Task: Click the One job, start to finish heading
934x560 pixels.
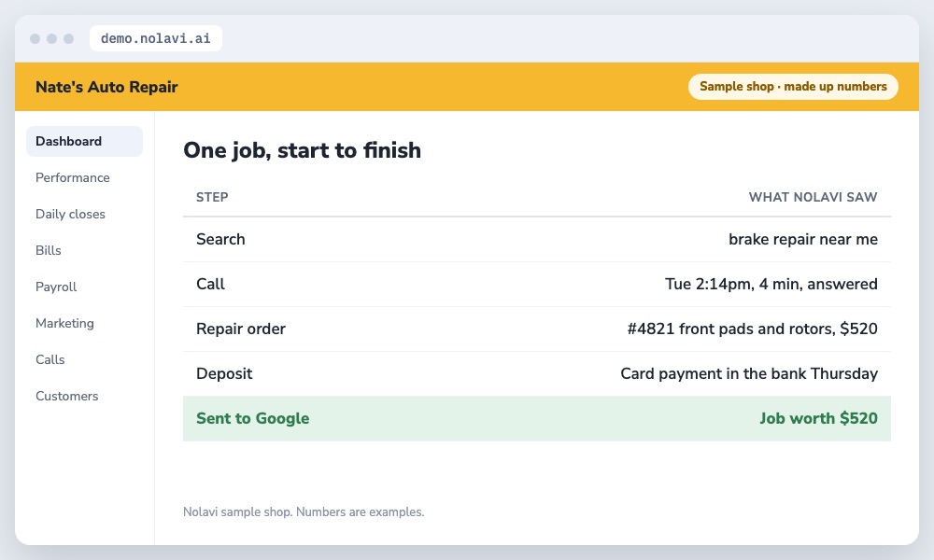Action: (x=302, y=150)
